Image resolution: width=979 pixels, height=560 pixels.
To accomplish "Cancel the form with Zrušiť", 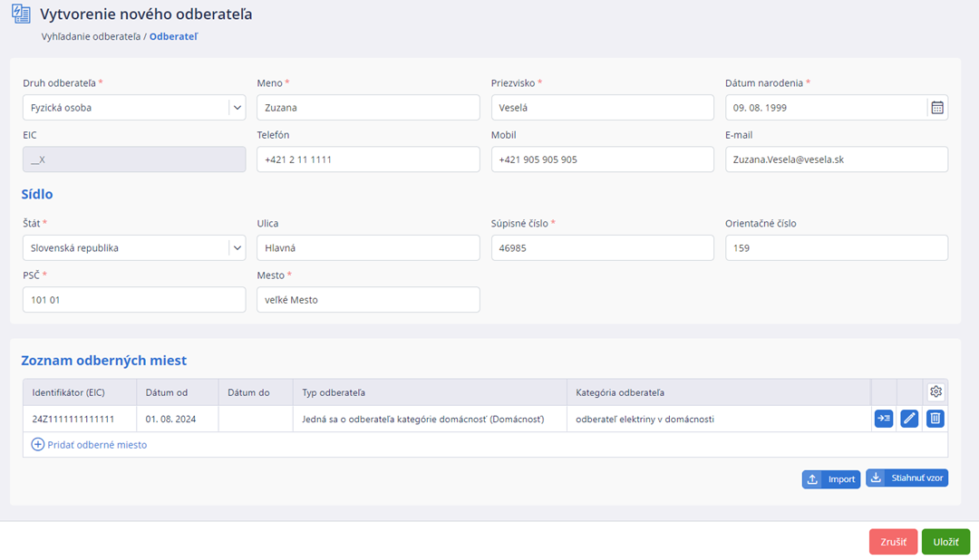I will coord(893,542).
